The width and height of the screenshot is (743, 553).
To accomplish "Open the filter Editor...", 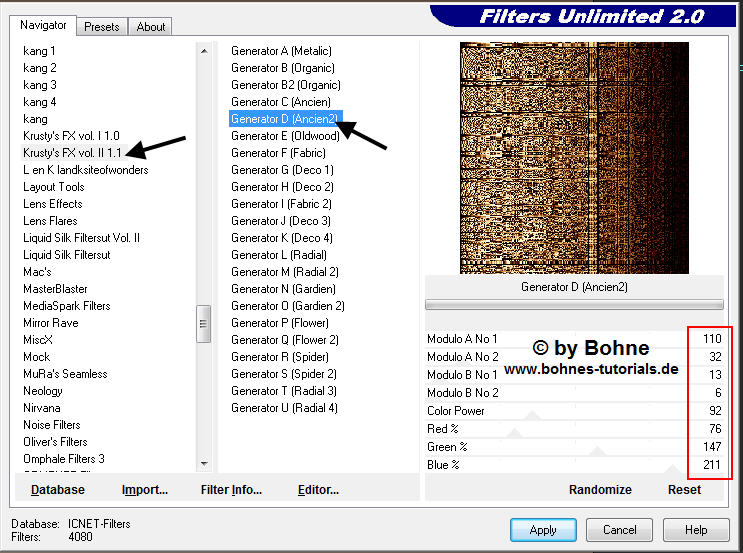I will pos(318,489).
